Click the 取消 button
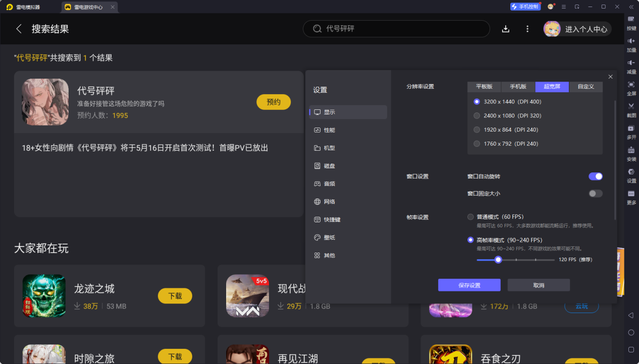Screen dimensions: 639x364 coord(539,285)
